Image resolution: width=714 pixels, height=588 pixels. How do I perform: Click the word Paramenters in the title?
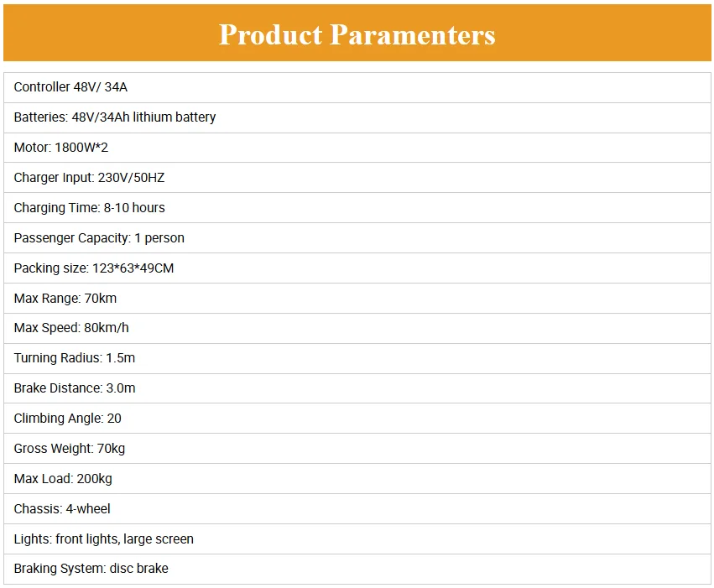(x=413, y=34)
